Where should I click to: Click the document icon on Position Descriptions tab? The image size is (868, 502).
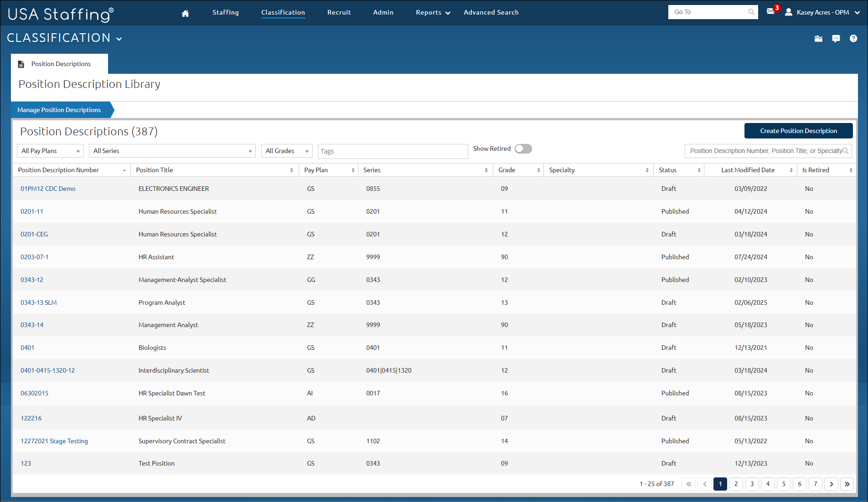(x=21, y=64)
